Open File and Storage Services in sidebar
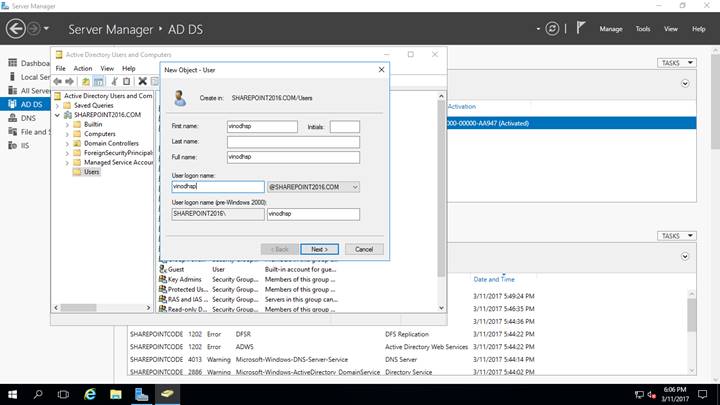The image size is (720, 405). tap(28, 132)
